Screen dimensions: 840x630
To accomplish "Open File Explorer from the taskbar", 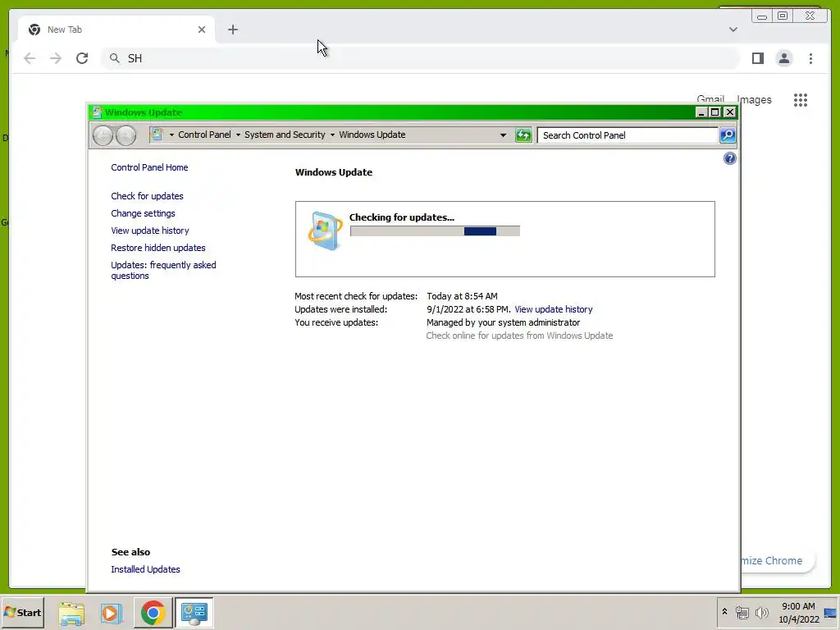I will (71, 613).
